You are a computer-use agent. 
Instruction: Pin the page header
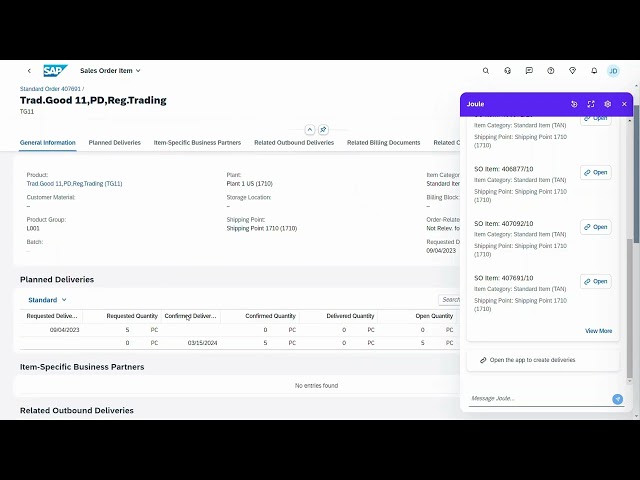point(323,130)
